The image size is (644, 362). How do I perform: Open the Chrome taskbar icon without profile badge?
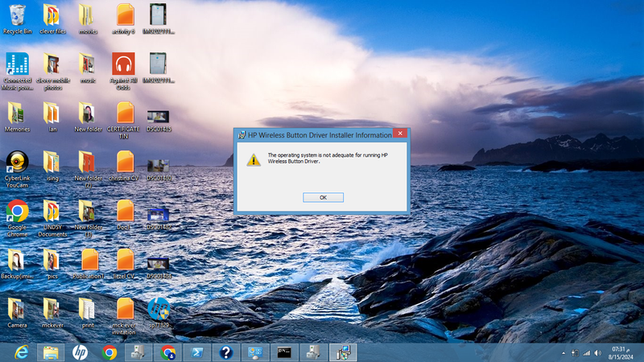tap(109, 352)
